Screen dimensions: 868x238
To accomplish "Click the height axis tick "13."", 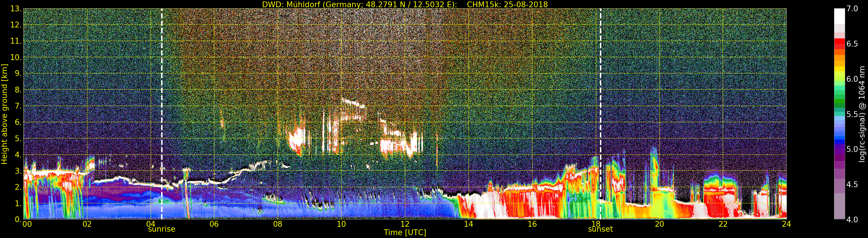I will coord(16,9).
